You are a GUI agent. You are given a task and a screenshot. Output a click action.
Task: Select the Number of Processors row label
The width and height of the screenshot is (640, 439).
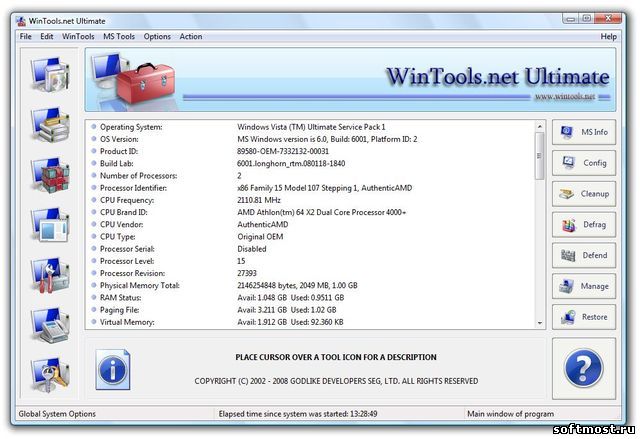(139, 176)
